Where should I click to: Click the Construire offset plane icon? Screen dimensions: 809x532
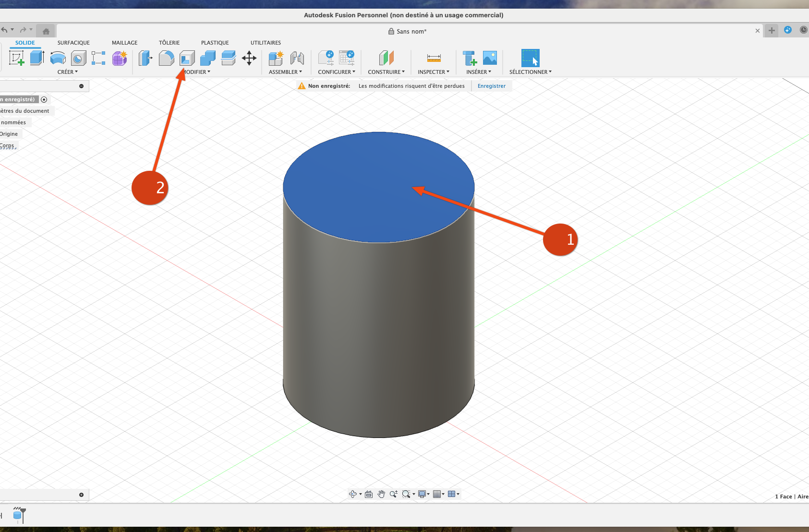click(x=386, y=59)
